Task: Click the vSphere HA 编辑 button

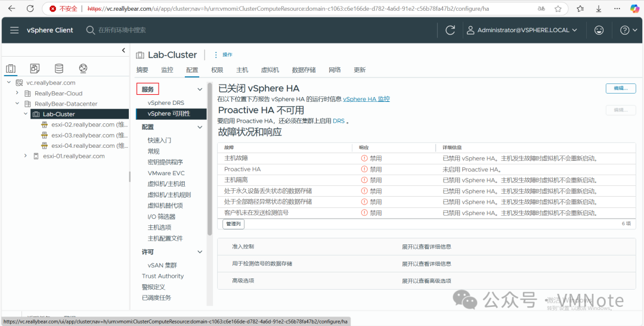Action: 621,88
